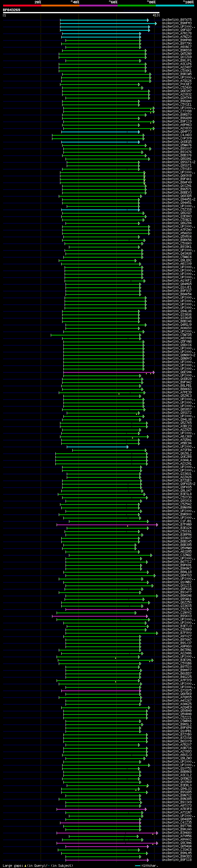197x868 pixels.
Task: Click the magenta alignment bar for Q9C9A6
Action: [107, 843]
